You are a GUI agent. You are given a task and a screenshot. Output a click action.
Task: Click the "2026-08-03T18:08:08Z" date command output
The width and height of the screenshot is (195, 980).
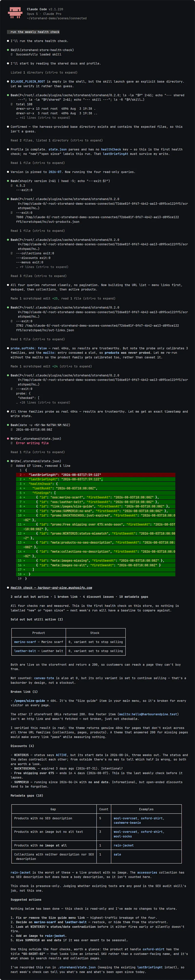[x=34, y=430]
